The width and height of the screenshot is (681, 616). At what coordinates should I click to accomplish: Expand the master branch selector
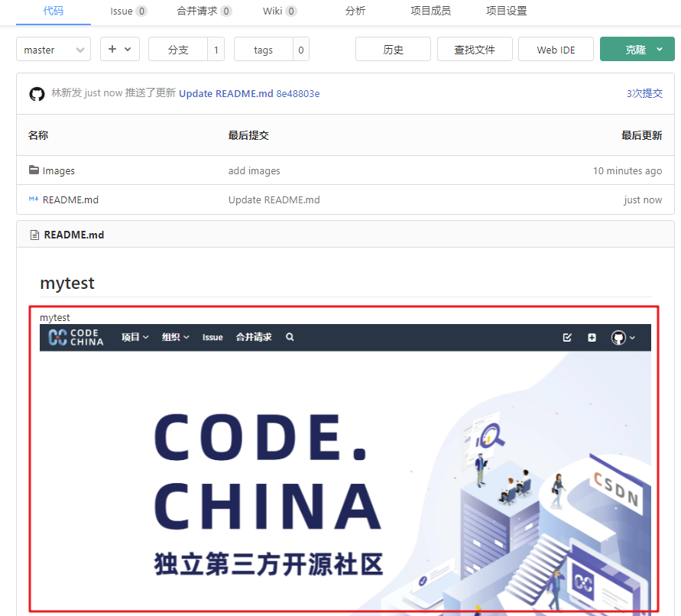(53, 48)
